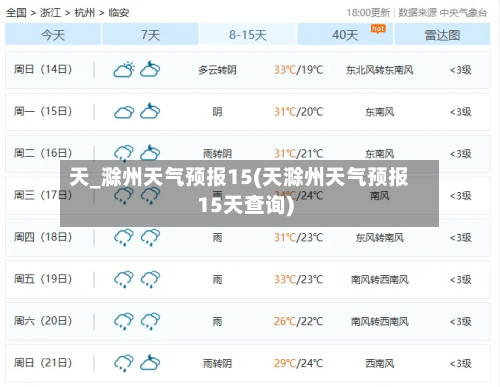
Task: Go to the 全国 breadcrumb link
Action: 16,13
